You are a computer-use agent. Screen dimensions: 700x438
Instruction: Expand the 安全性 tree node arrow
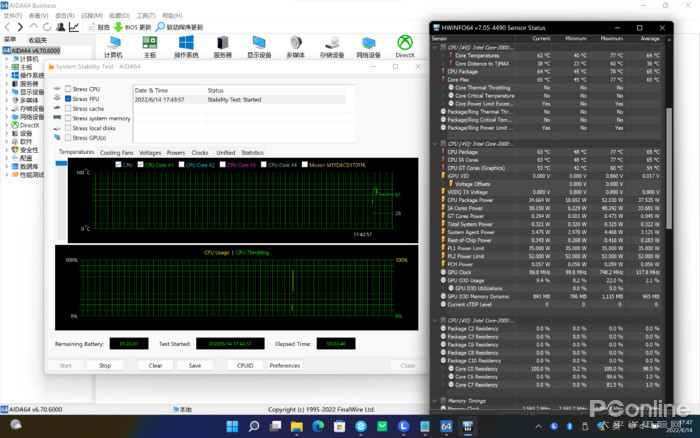click(6, 150)
